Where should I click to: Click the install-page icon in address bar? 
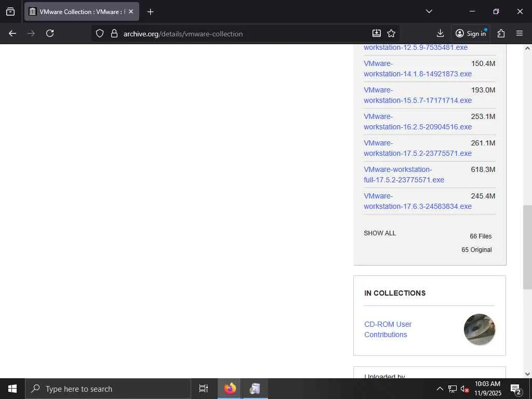tap(377, 33)
